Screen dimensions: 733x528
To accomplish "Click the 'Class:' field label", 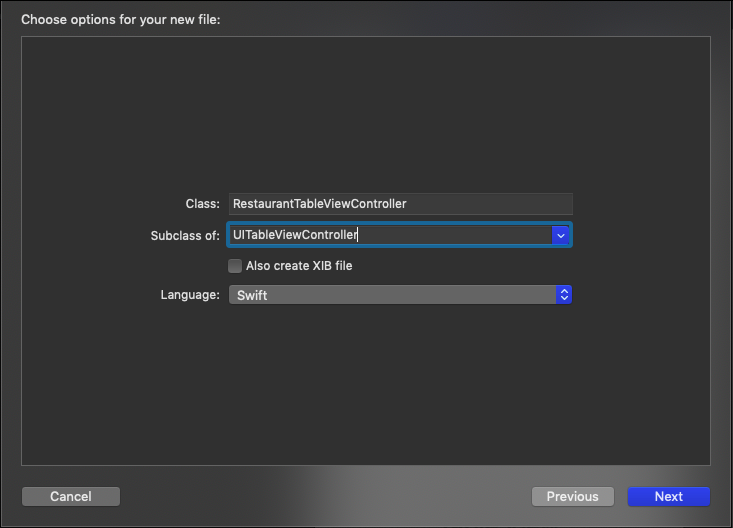I will point(202,203).
